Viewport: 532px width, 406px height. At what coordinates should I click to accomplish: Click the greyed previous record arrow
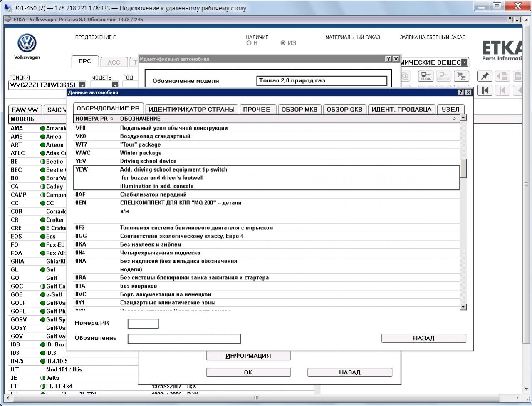[502, 90]
